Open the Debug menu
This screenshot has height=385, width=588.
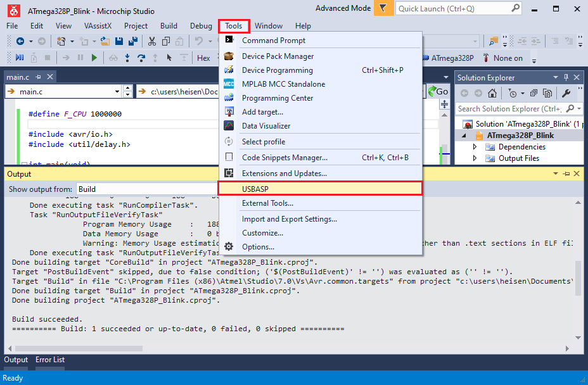[201, 26]
